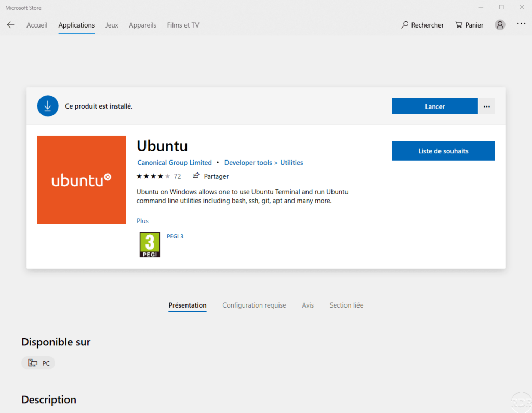Click the user account avatar icon
Image resolution: width=532 pixels, height=413 pixels.
pyautogui.click(x=500, y=25)
